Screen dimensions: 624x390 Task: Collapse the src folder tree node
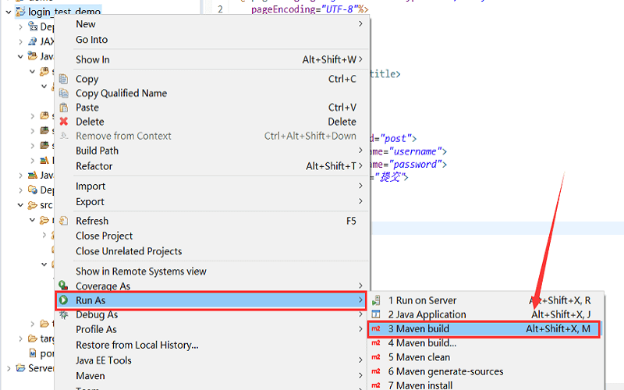(20, 205)
